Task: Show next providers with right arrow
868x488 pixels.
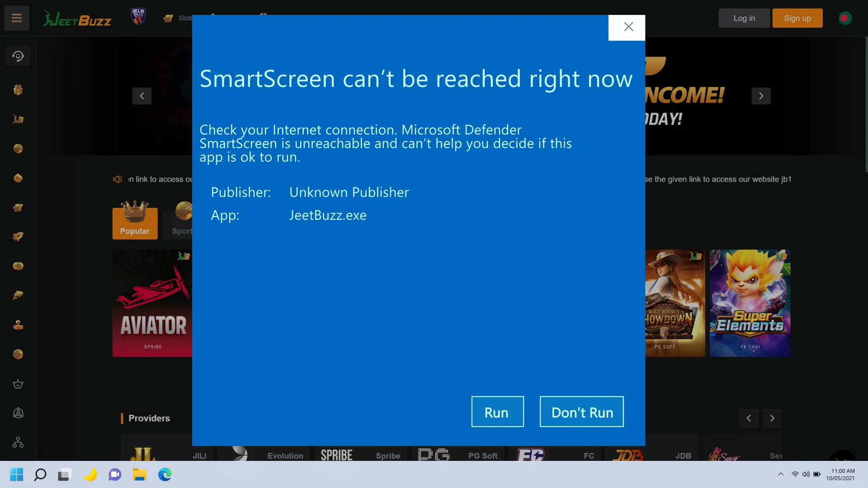Action: tap(772, 418)
